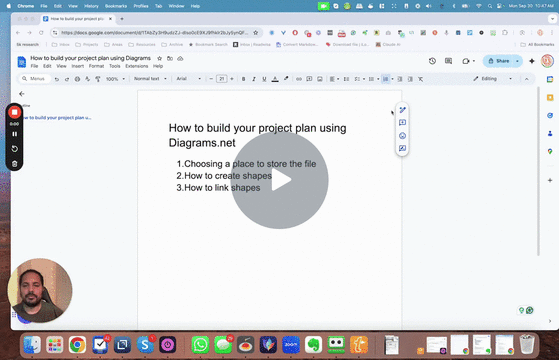Open the File menu in Docs
Screen dimensions: 559x360
34,66
